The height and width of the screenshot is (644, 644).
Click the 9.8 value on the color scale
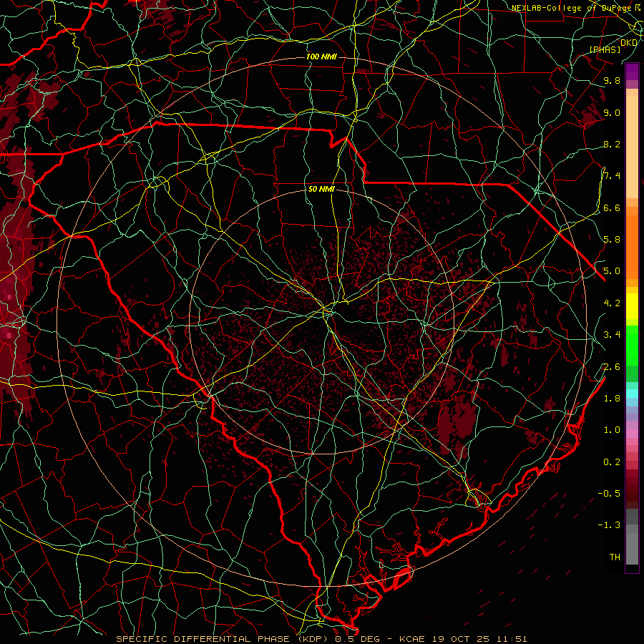612,81
